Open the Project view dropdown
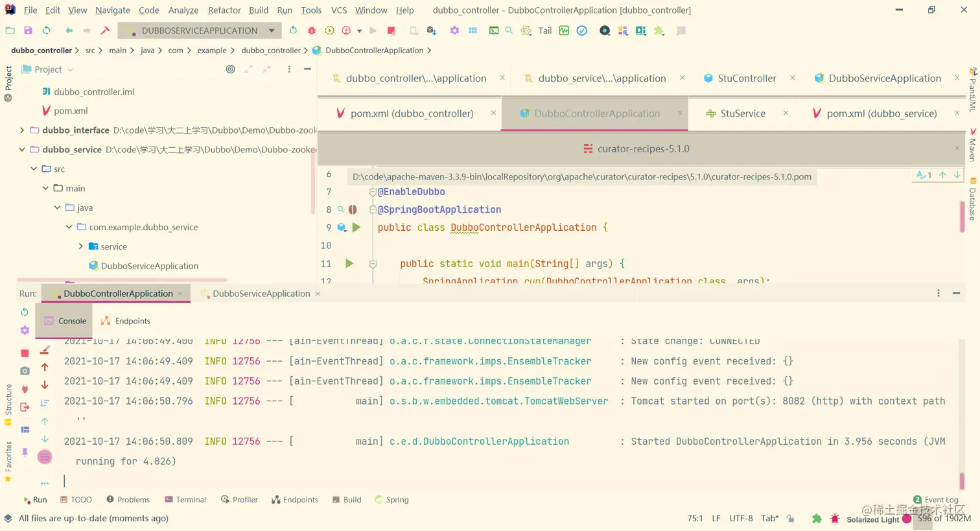Viewport: 980px width, 531px height. [48, 69]
